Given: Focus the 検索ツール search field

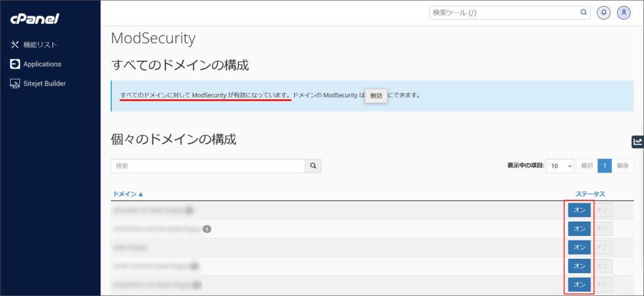Looking at the screenshot, I should (x=504, y=13).
